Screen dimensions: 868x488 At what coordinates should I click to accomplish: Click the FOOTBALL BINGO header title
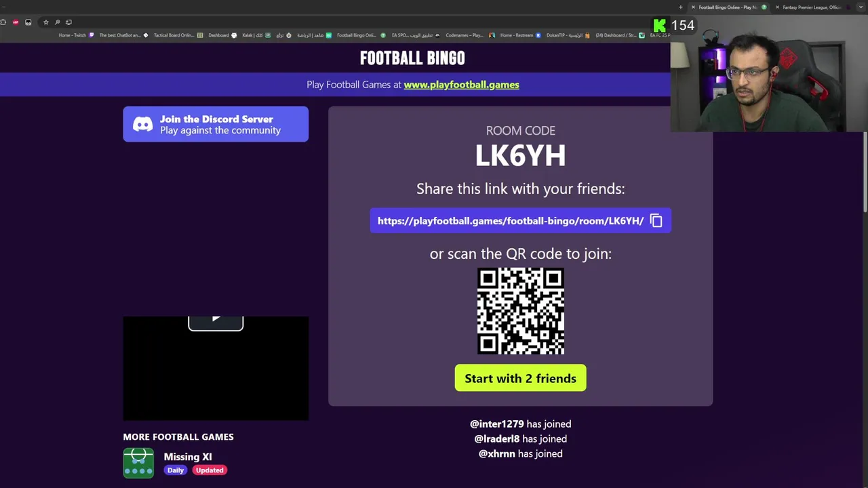click(412, 58)
